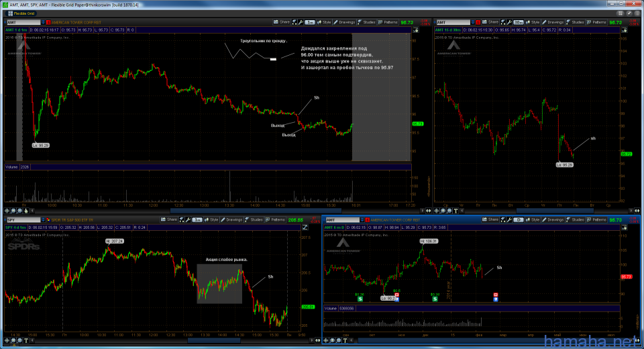Open the 30m timeframe selector
The width and height of the screenshot is (644, 349).
519,22
